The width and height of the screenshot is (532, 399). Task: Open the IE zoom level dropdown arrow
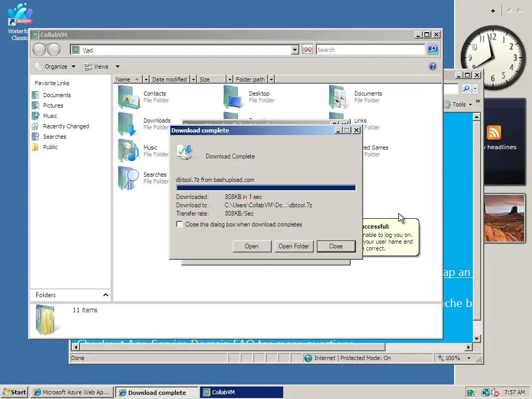469,358
